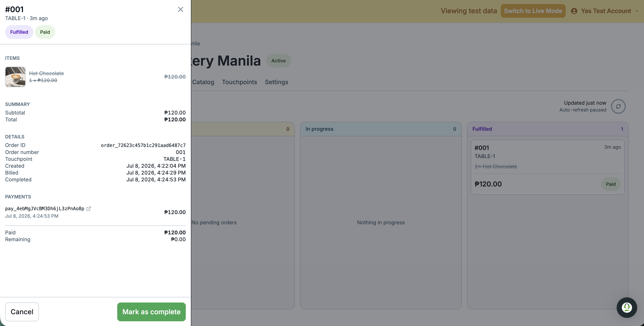Click payment ID pay_4ebMgJVcBM3Dh6jL3zPnAo8p
This screenshot has width=644, height=326.
click(x=45, y=209)
